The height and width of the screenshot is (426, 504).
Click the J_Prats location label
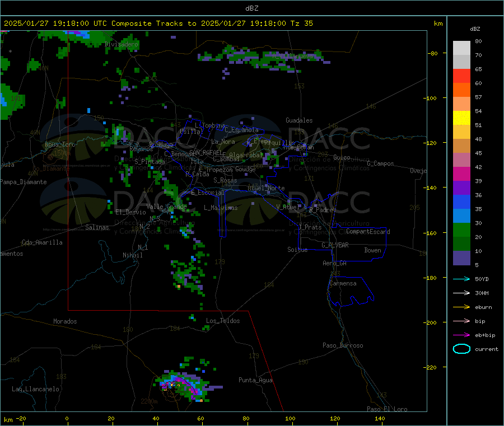pyautogui.click(x=310, y=227)
